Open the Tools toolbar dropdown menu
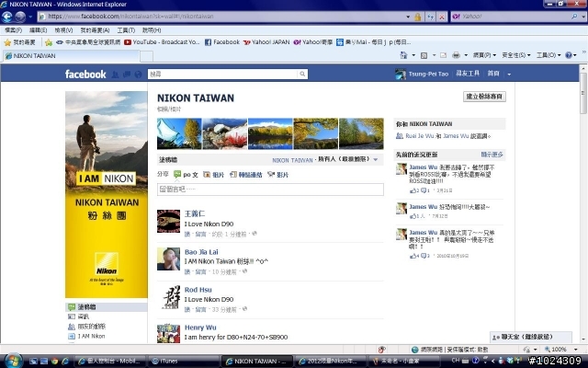 point(548,55)
